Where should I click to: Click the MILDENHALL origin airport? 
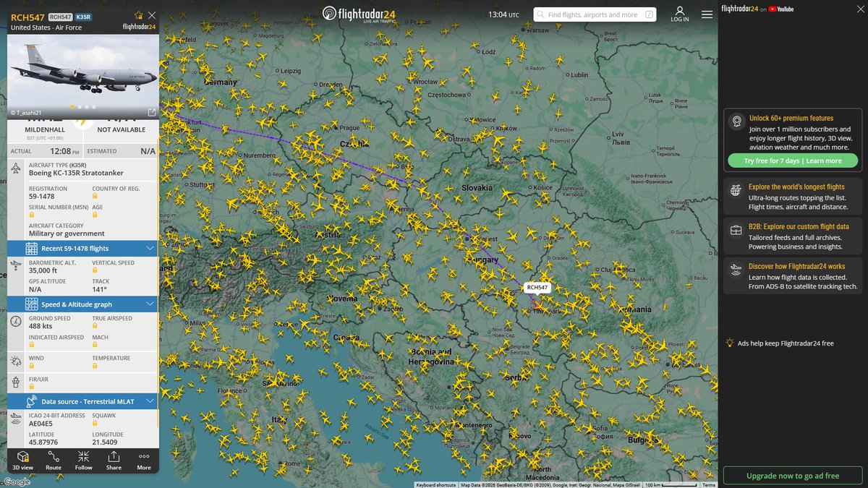(45, 129)
